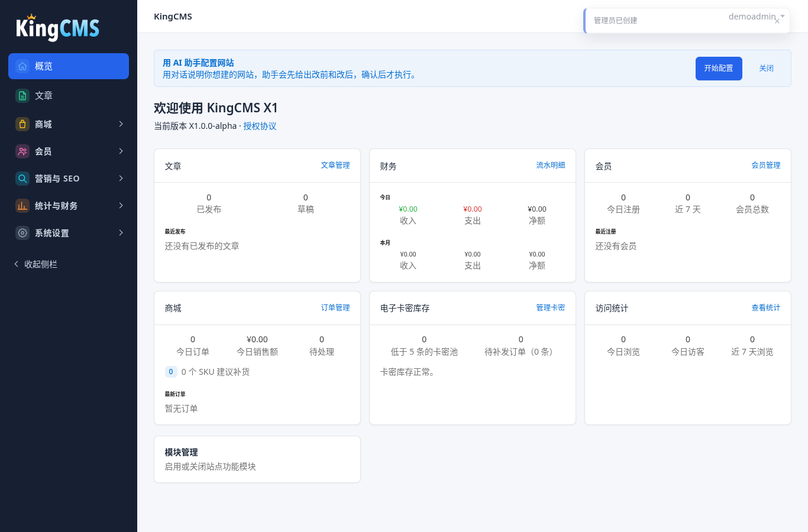
Task: Click the 暂无订单 text
Action: point(181,408)
